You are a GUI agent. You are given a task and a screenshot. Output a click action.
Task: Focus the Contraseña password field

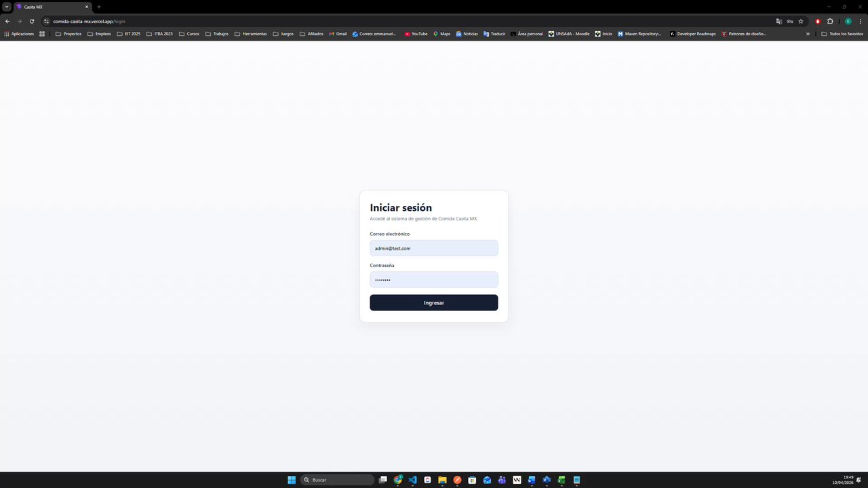point(433,279)
